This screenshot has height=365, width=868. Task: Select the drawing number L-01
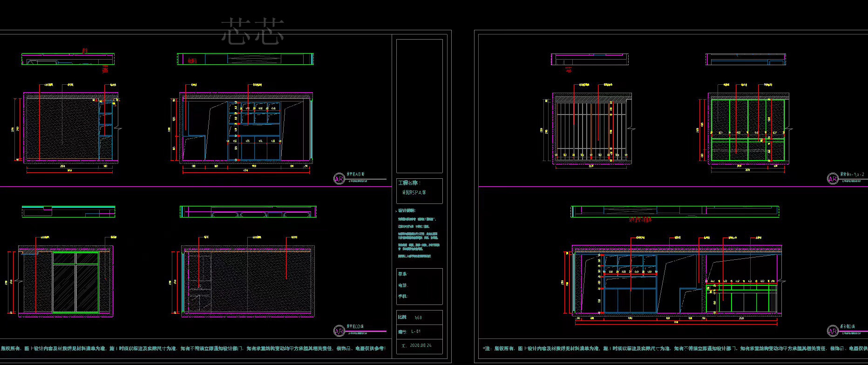pyautogui.click(x=416, y=331)
